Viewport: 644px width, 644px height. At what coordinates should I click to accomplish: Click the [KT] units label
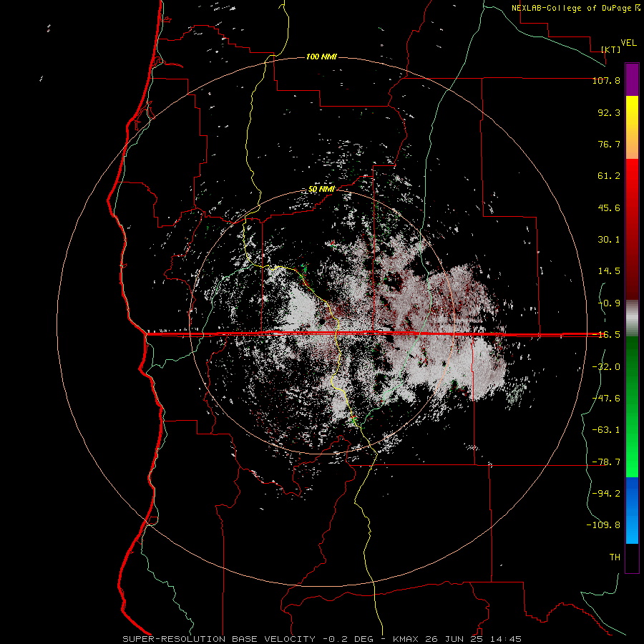[x=611, y=49]
